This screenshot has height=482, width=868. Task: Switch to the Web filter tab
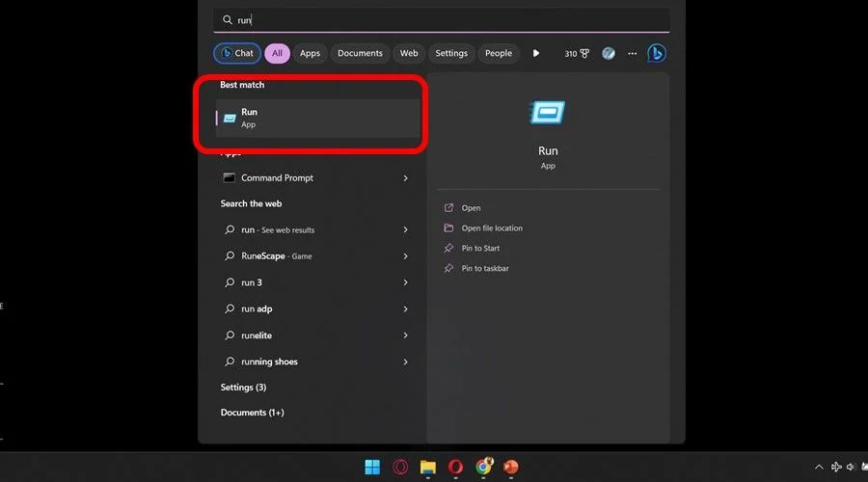(409, 53)
